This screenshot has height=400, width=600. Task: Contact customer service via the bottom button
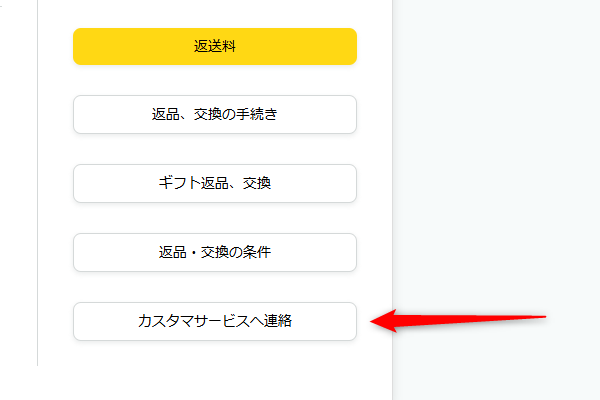215,321
